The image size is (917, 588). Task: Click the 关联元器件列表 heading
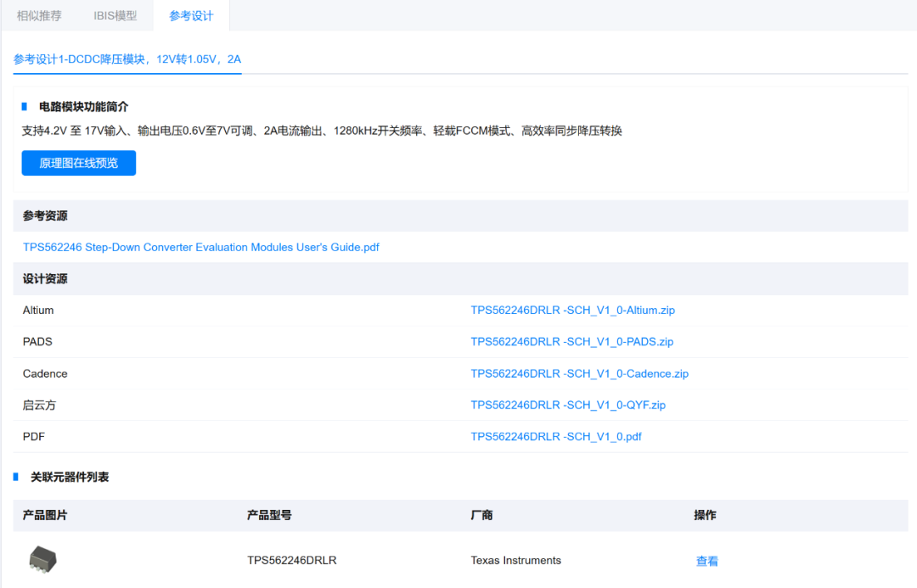70,477
